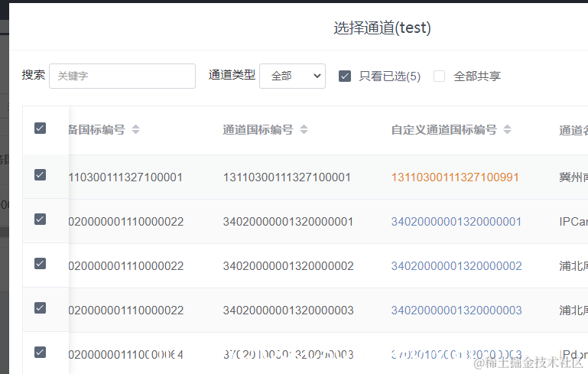
Task: Click orange custom ID 1311030011132710091
Action: 455,177
